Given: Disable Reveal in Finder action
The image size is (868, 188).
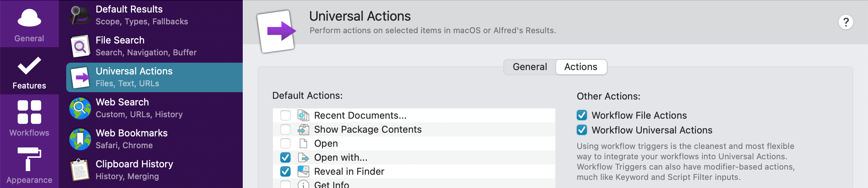Looking at the screenshot, I should click(x=285, y=171).
